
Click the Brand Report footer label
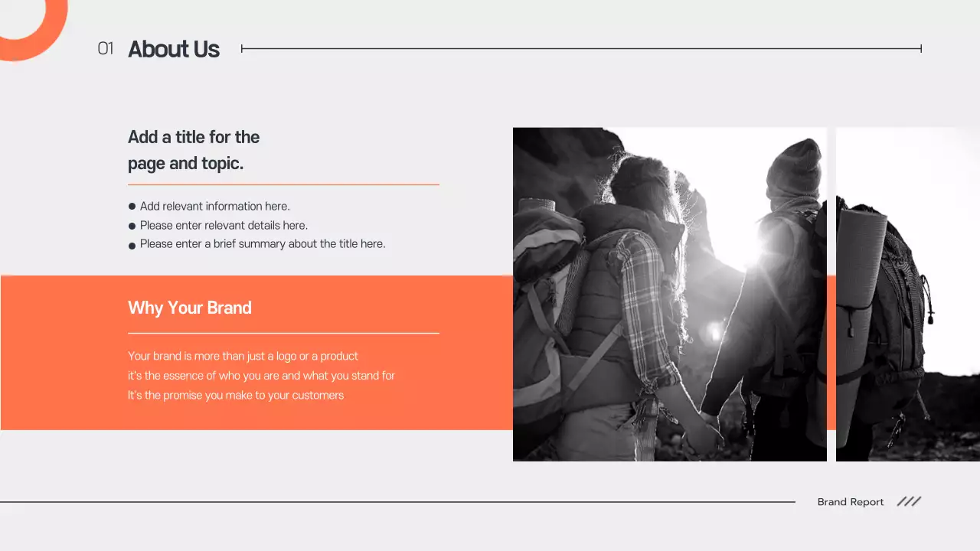click(850, 502)
